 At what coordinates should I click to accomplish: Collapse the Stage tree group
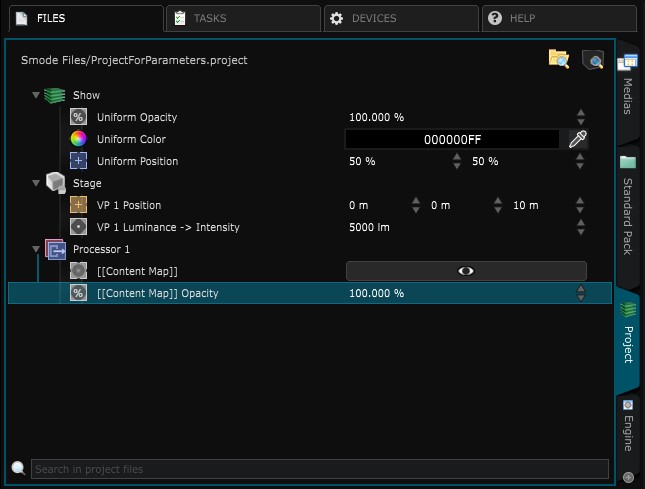point(36,184)
